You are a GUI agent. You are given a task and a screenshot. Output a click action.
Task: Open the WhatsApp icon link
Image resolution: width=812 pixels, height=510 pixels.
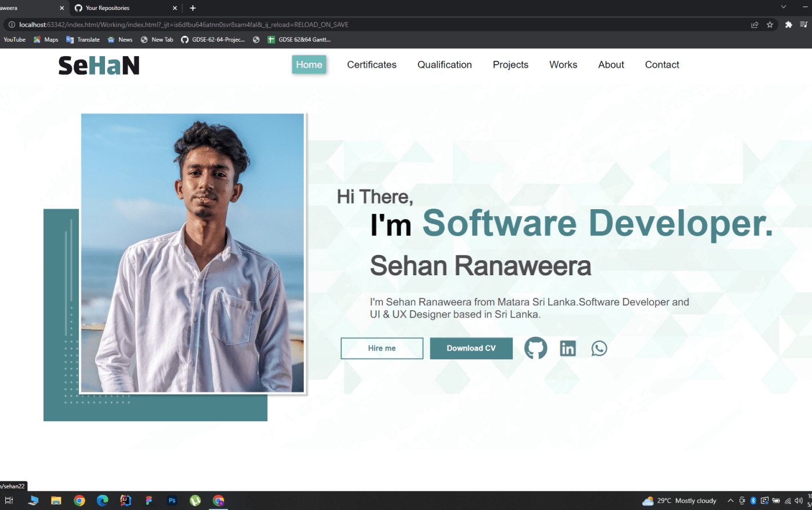[599, 348]
